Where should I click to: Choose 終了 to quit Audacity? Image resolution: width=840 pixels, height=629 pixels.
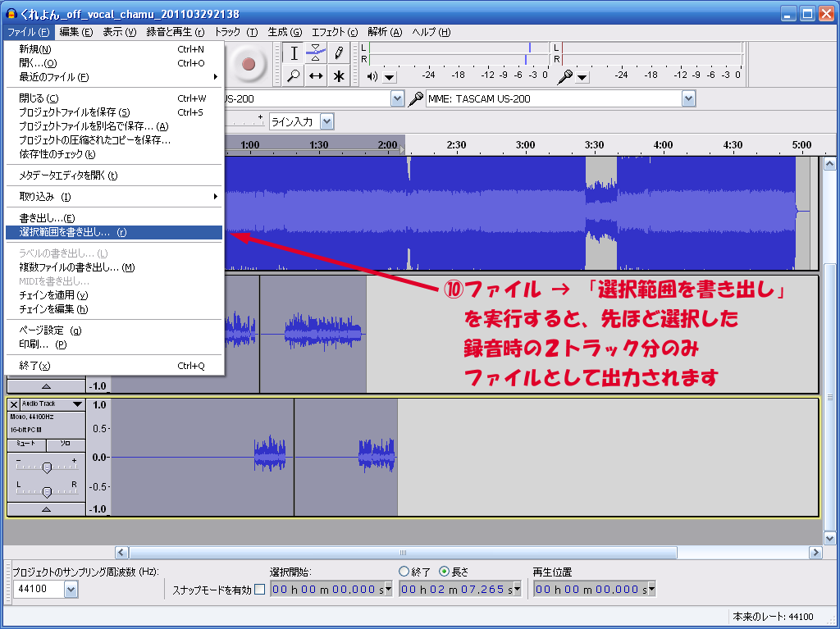[x=113, y=366]
